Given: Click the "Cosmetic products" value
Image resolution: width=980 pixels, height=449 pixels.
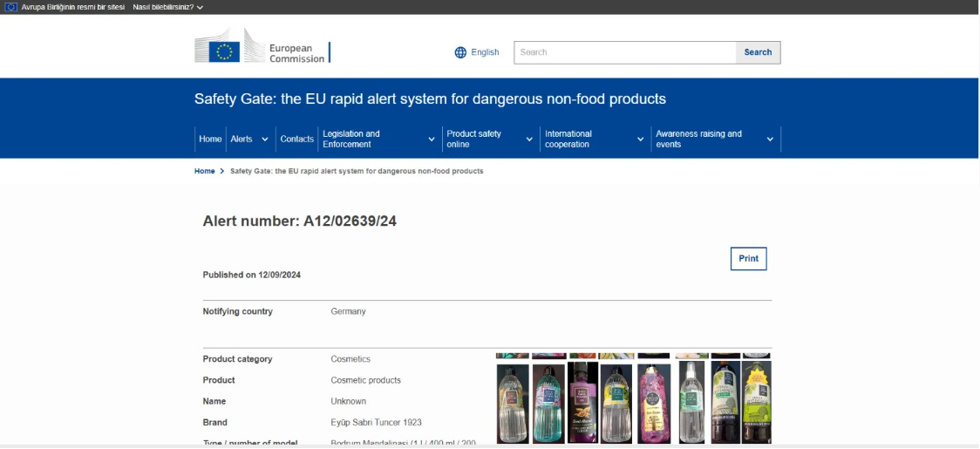Looking at the screenshot, I should (365, 380).
